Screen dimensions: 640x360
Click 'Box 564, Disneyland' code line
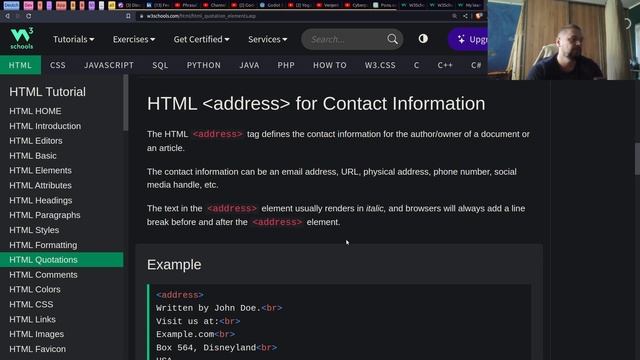coord(216,348)
